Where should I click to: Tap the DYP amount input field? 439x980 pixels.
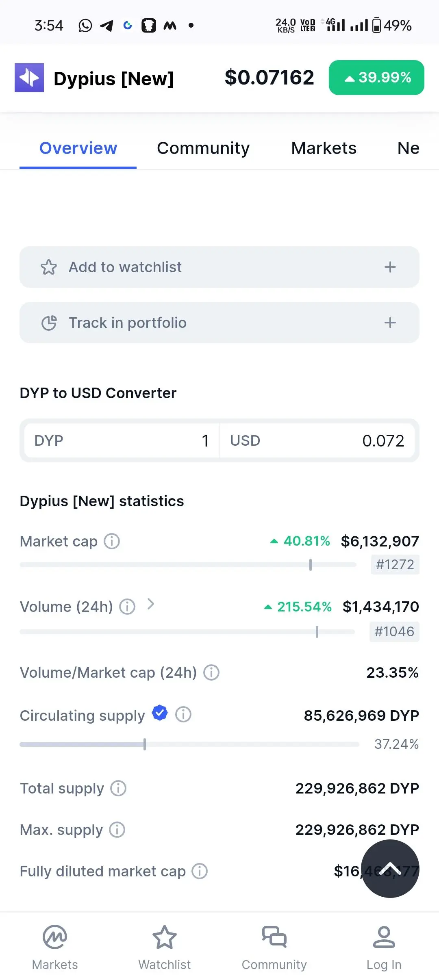122,440
